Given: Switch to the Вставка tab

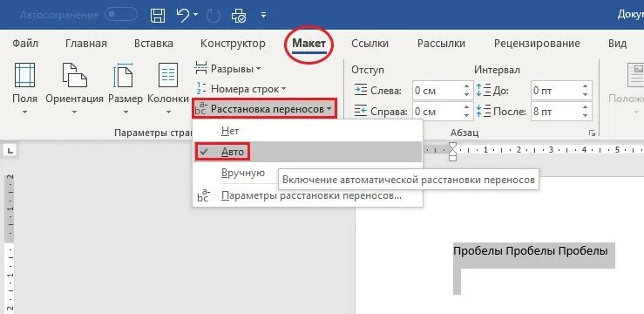Looking at the screenshot, I should coord(153,44).
